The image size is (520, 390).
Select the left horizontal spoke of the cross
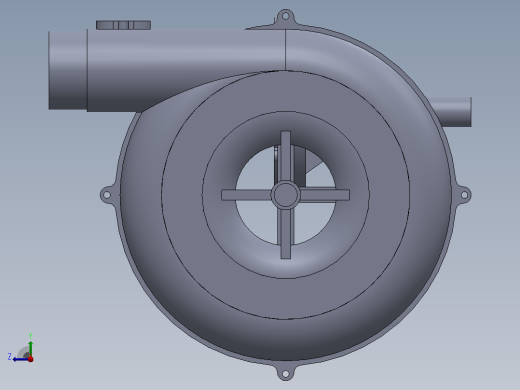tap(246, 195)
